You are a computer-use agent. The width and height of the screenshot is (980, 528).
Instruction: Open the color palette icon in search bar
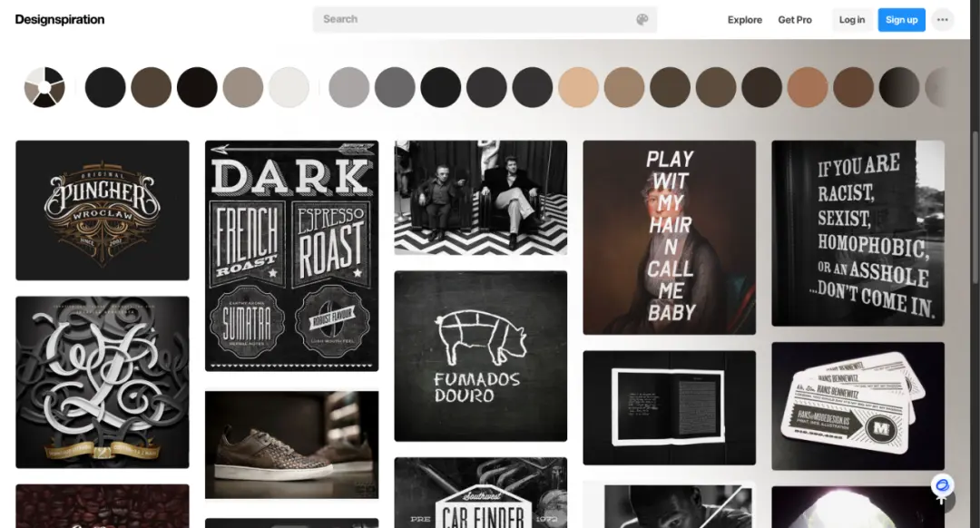(x=642, y=19)
